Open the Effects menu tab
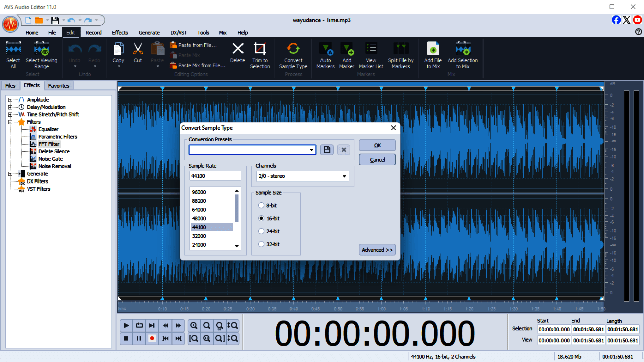644x362 pixels. (x=120, y=33)
